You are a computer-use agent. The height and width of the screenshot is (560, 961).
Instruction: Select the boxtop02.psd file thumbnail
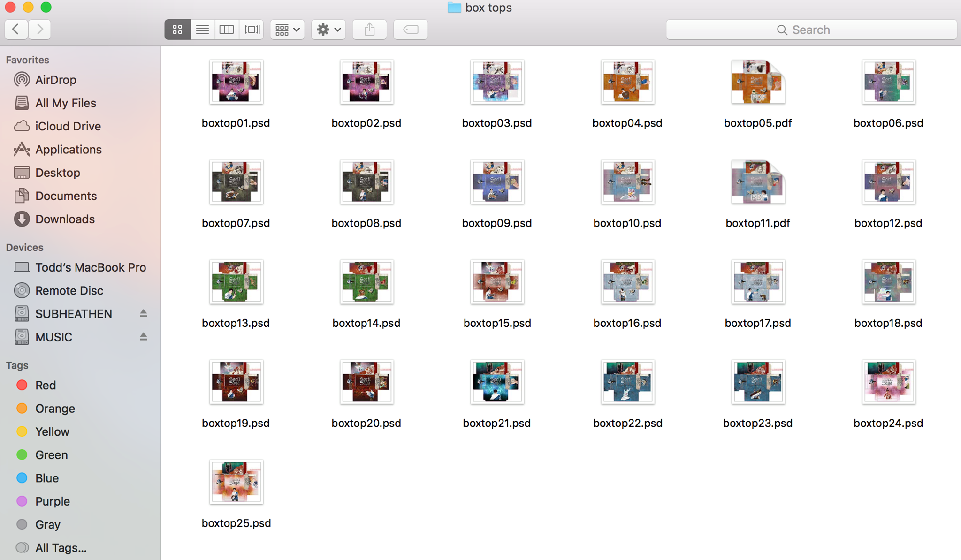coord(366,82)
